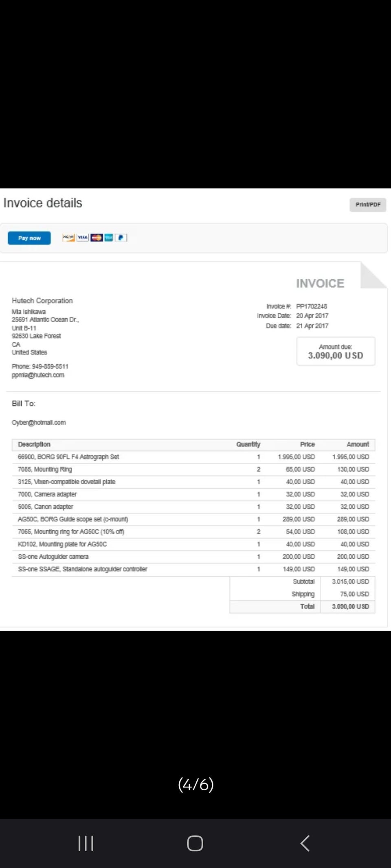The image size is (391, 868).
Task: Click the Cyber@hotmail.com billing email
Action: coord(39,423)
